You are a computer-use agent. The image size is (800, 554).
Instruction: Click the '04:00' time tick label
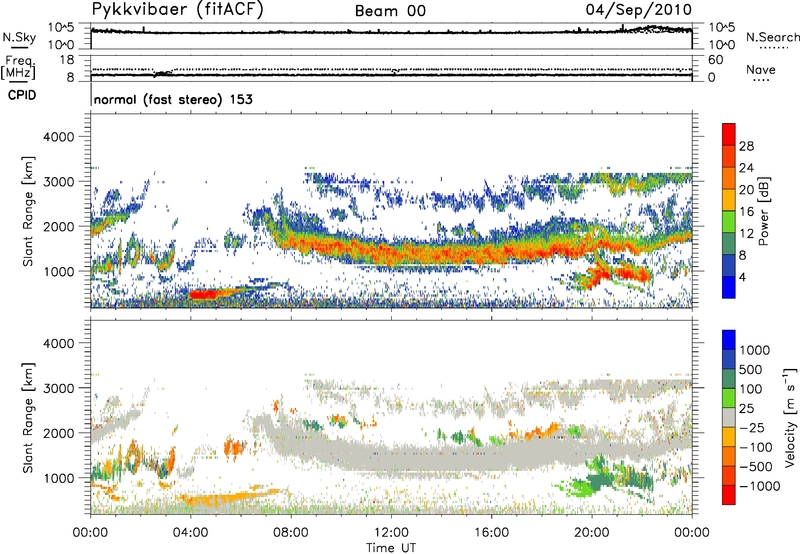point(190,533)
